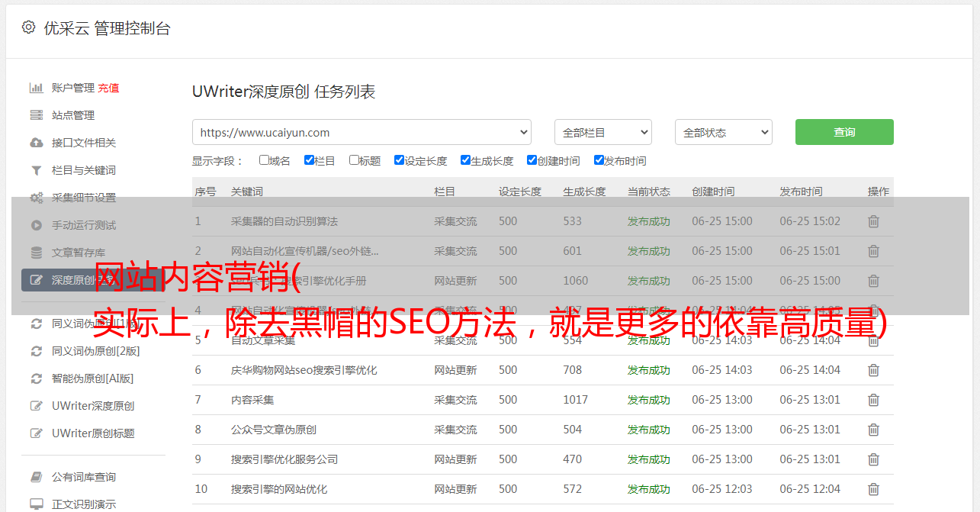The width and height of the screenshot is (980, 512).
Task: Toggle the 发布时间 checkbox
Action: pos(599,160)
